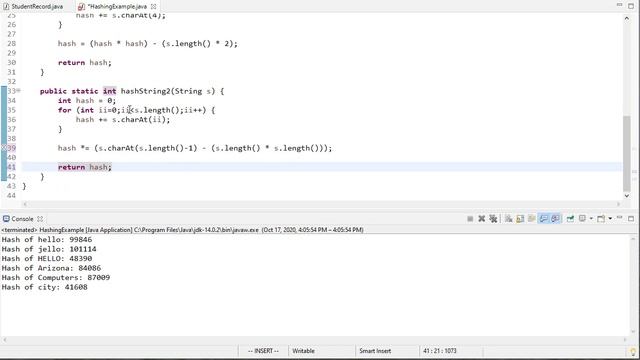
Task: Click Remove Launch X icon in Console
Action: click(482, 219)
